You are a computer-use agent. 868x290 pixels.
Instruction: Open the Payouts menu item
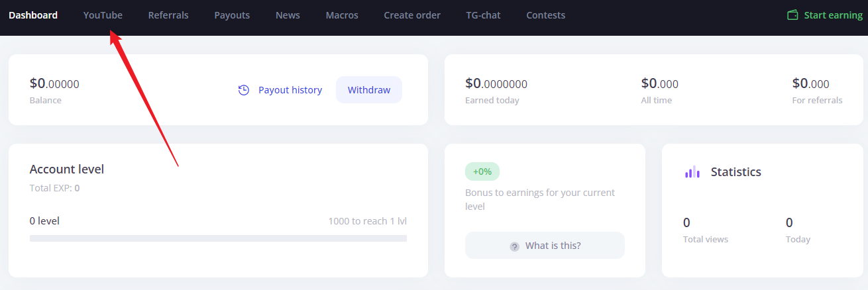coord(232,15)
